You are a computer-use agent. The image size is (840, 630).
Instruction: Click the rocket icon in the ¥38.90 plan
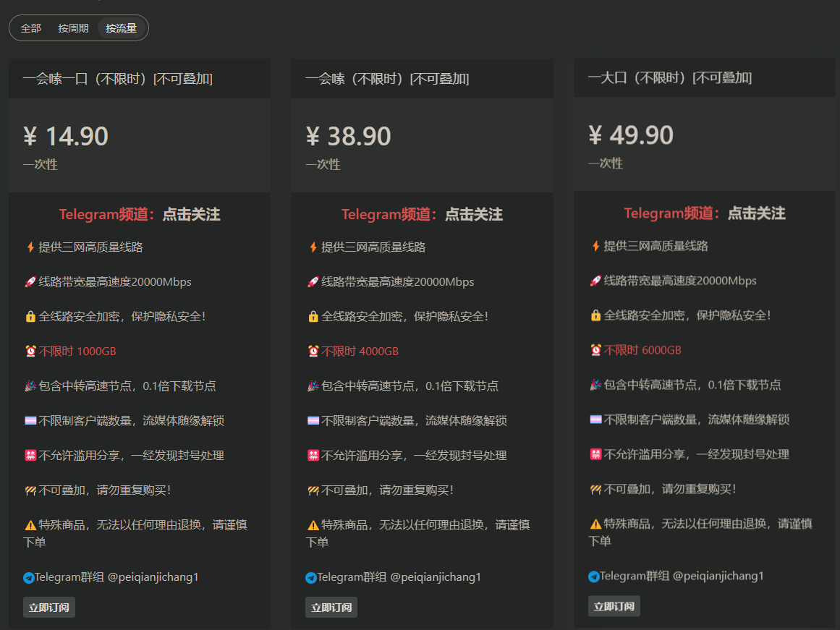coord(313,282)
